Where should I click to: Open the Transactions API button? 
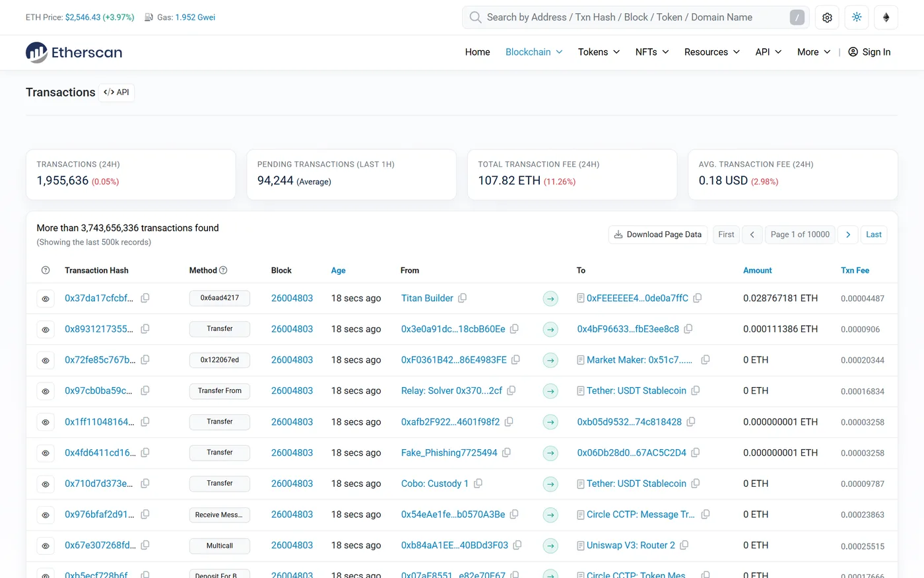point(117,92)
